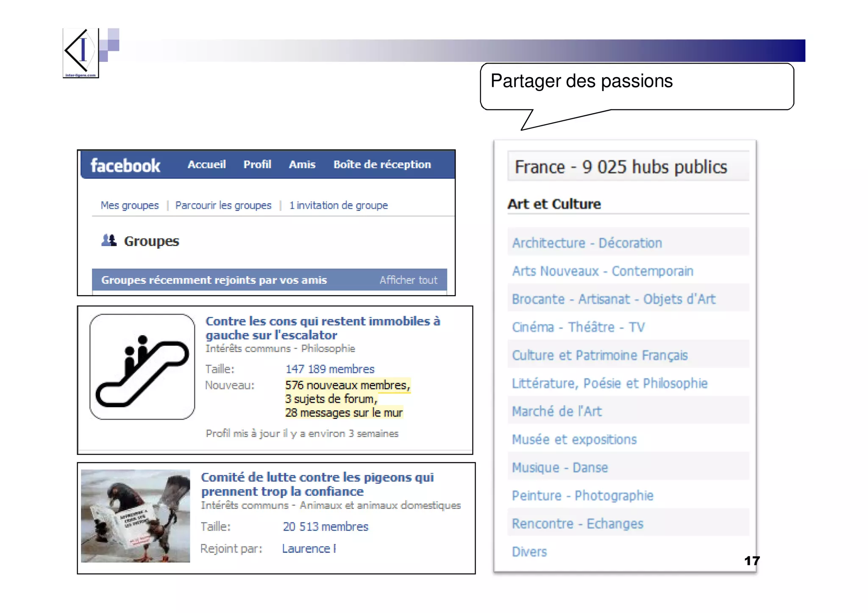The height and width of the screenshot is (613, 868).
Task: Open the escalator group thumbnail
Action: [142, 367]
